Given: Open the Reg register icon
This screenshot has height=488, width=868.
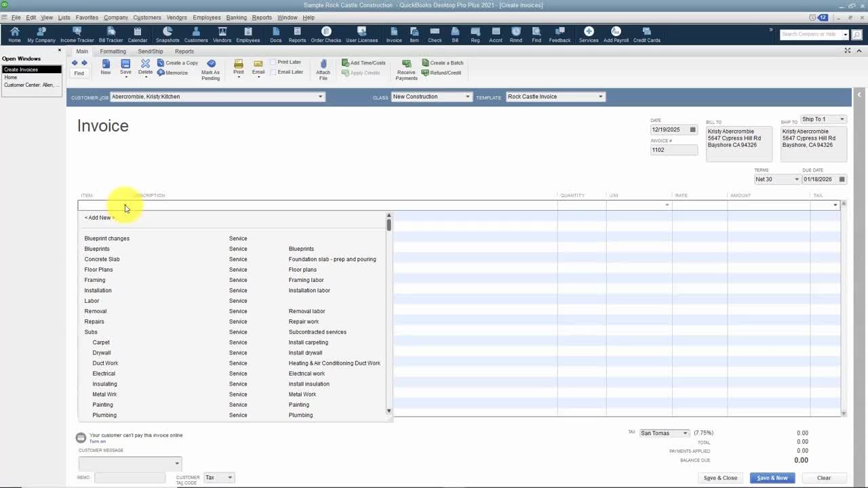Looking at the screenshot, I should point(475,35).
